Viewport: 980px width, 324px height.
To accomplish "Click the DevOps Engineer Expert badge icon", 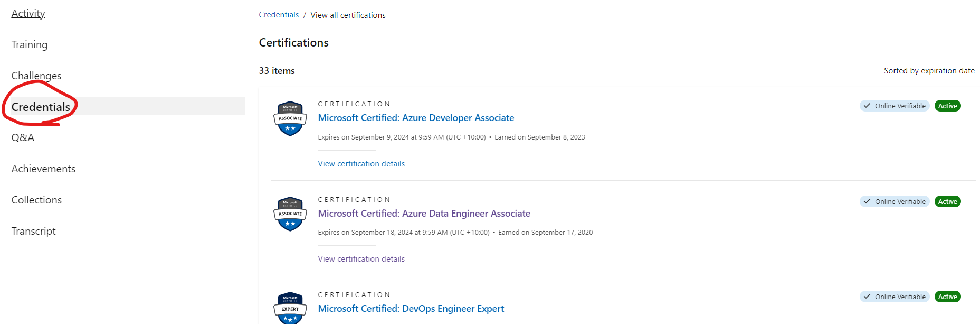I will pos(290,308).
